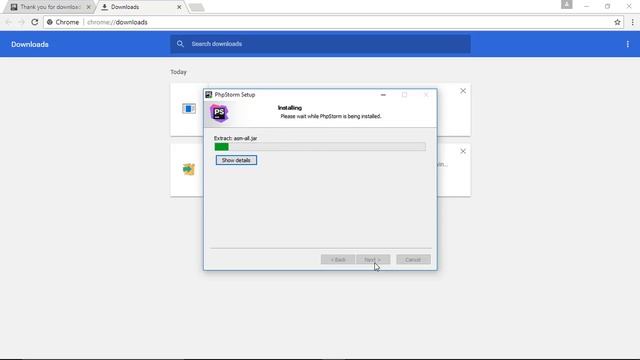This screenshot has height=360, width=640.
Task: Click the first download's blue file icon
Action: pos(189,109)
